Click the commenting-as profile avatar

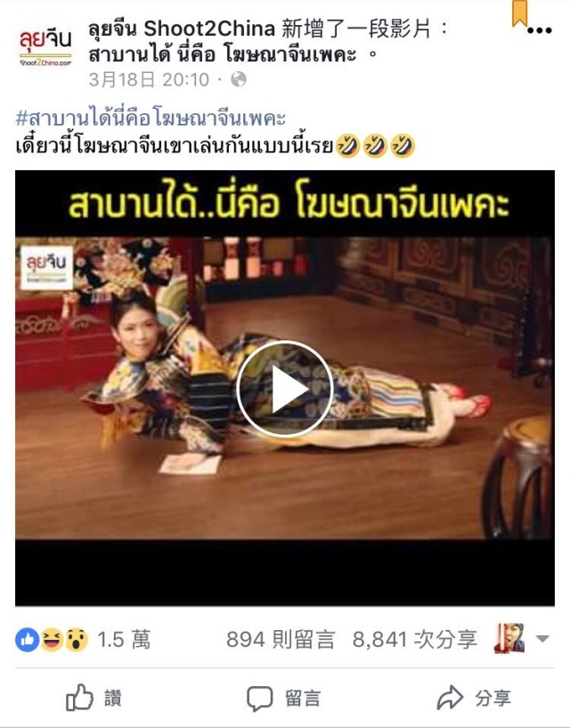pos(509,638)
